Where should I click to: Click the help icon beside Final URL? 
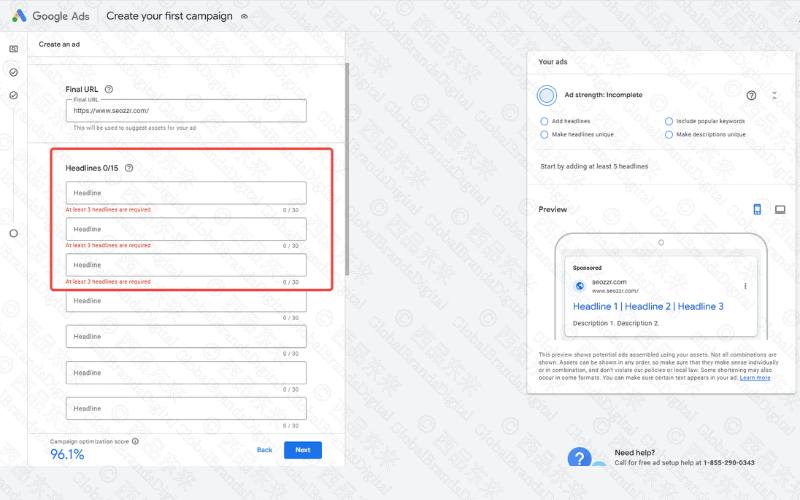tap(108, 89)
